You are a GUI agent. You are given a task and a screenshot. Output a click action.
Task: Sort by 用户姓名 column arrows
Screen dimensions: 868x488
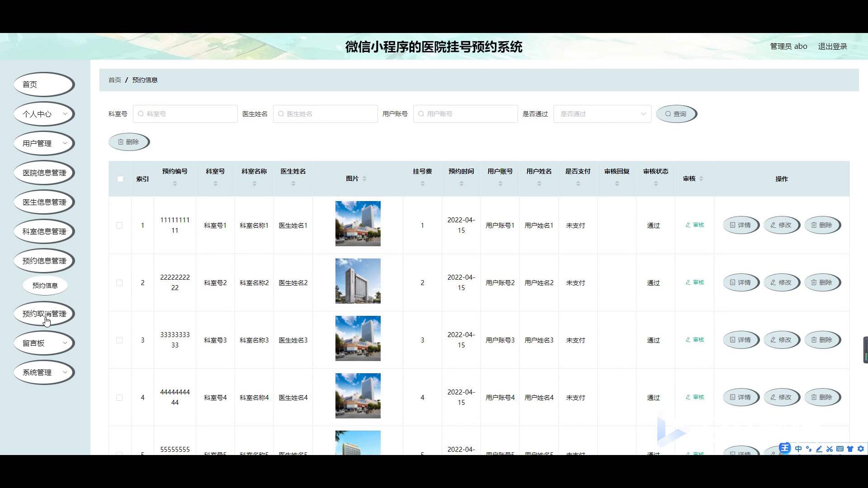click(539, 183)
